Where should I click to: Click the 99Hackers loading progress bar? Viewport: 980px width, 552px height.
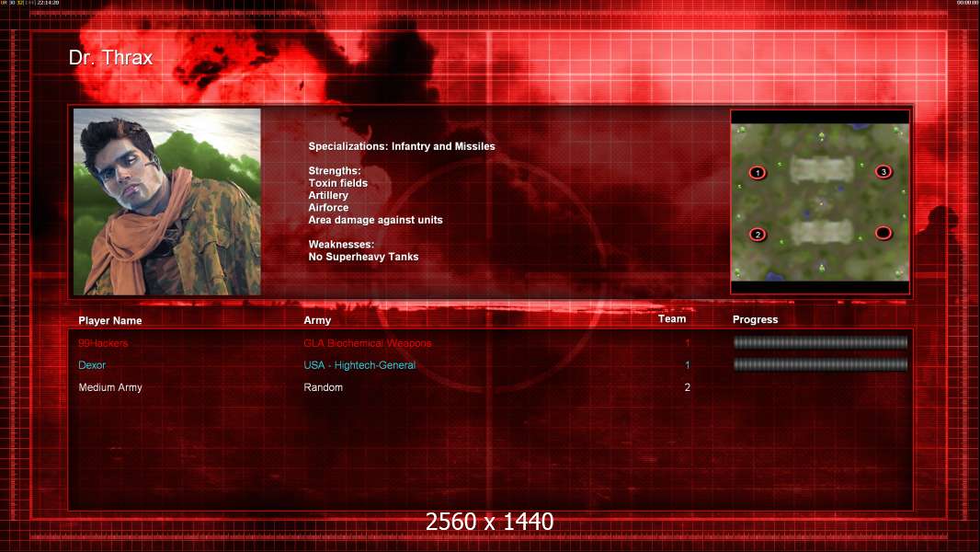click(x=820, y=342)
